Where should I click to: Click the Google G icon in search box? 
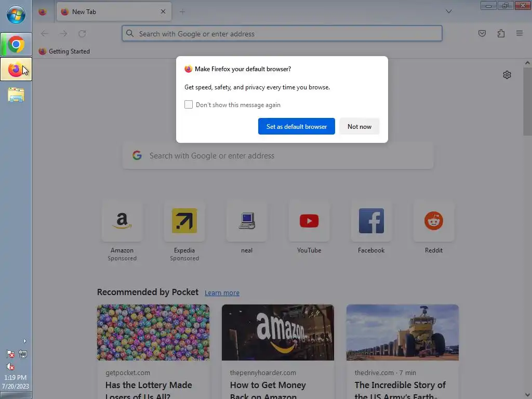tap(137, 155)
